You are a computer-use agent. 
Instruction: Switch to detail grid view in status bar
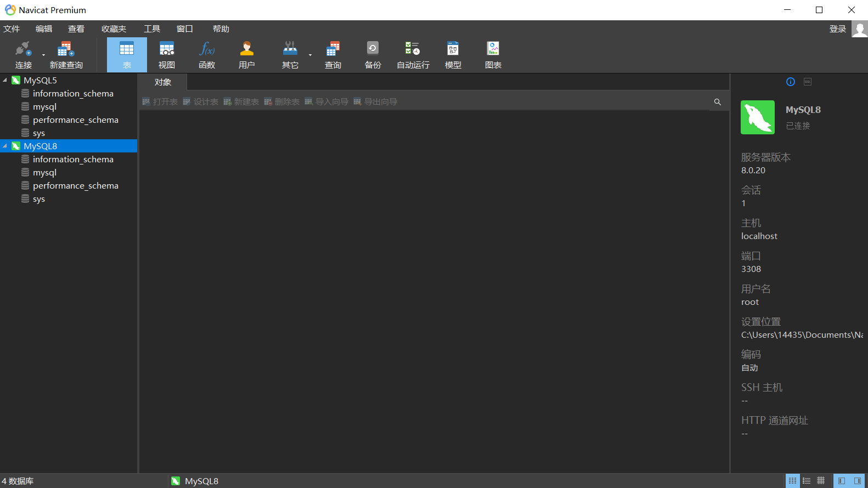point(821,481)
